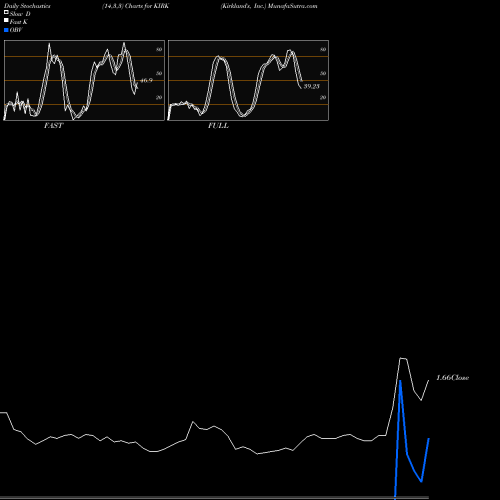Click the blue OBV line peak
The image size is (500, 500).
(x=400, y=381)
